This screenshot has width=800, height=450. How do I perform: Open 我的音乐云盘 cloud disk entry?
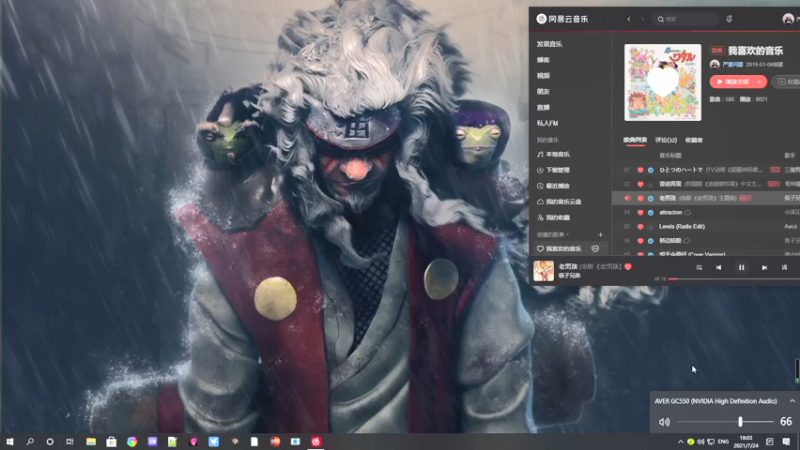click(x=559, y=202)
